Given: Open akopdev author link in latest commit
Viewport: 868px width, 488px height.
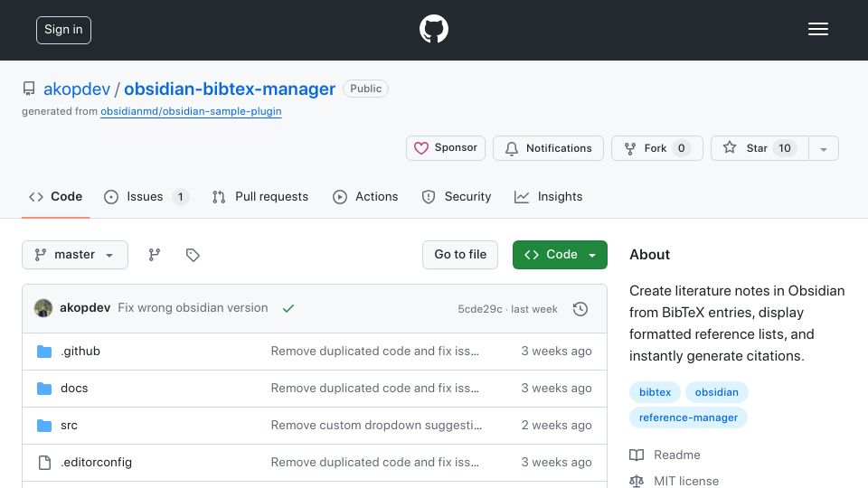Looking at the screenshot, I should click(x=85, y=307).
